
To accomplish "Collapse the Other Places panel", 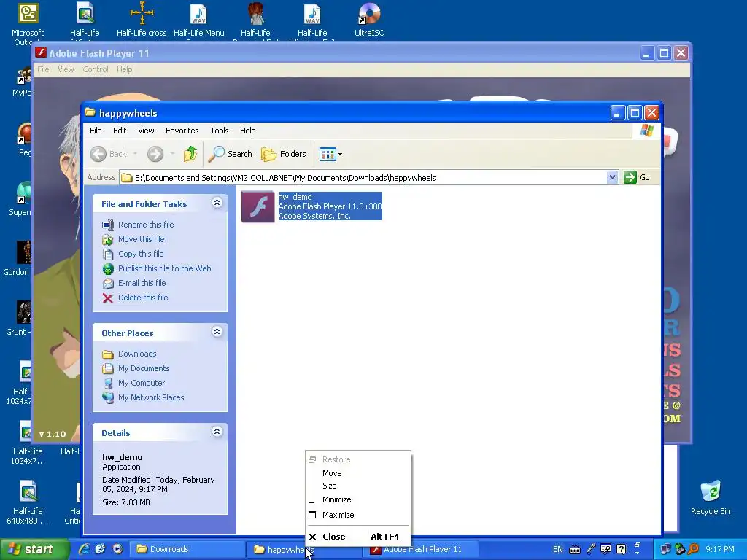I will [217, 332].
